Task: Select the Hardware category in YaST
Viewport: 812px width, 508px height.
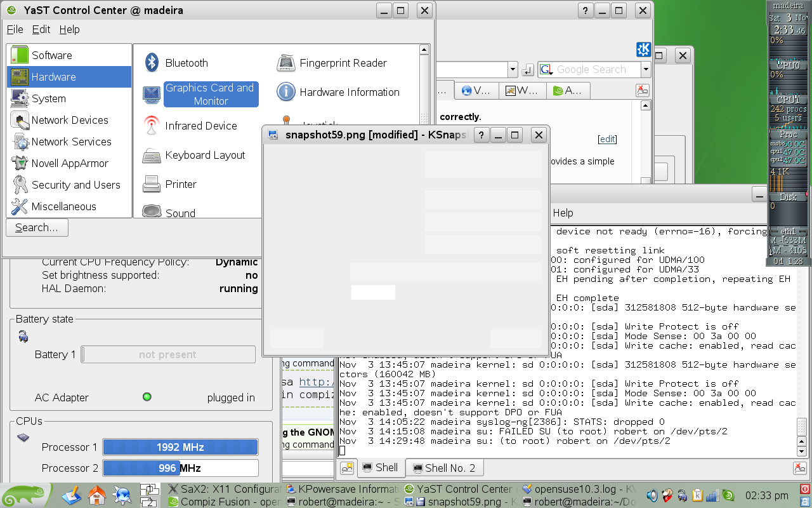Action: coord(69,77)
